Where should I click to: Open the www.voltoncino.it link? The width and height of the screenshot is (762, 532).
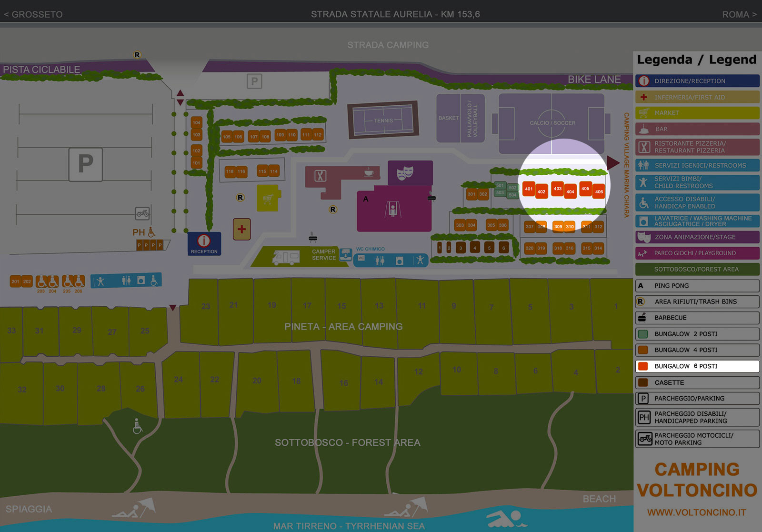(x=696, y=512)
